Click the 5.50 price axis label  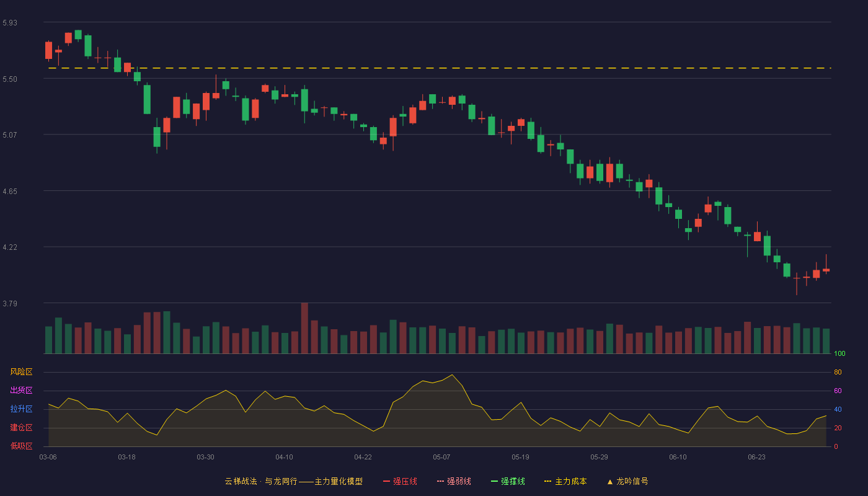[x=10, y=79]
